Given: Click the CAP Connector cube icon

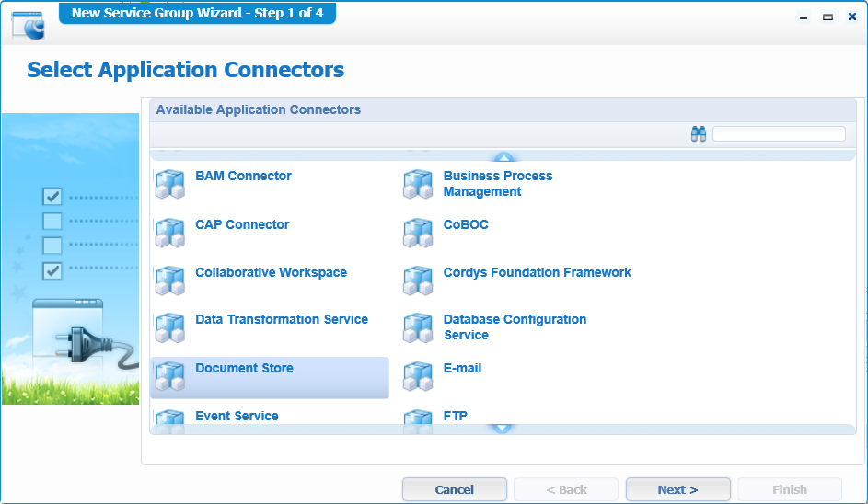Looking at the screenshot, I should pos(170,233).
